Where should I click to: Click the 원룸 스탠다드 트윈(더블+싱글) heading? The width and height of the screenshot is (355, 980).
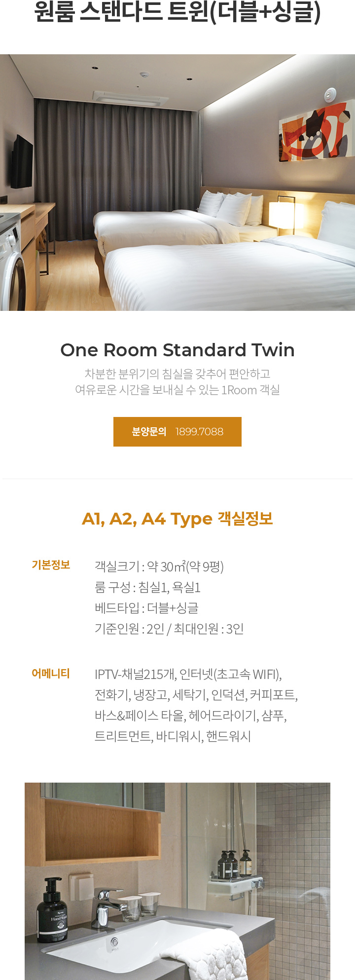[x=177, y=12]
